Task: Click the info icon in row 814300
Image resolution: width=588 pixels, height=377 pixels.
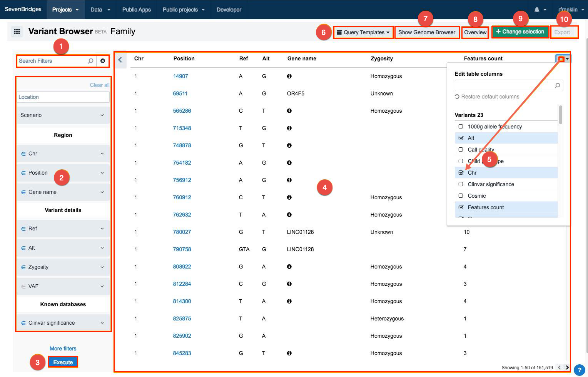Action: [289, 301]
